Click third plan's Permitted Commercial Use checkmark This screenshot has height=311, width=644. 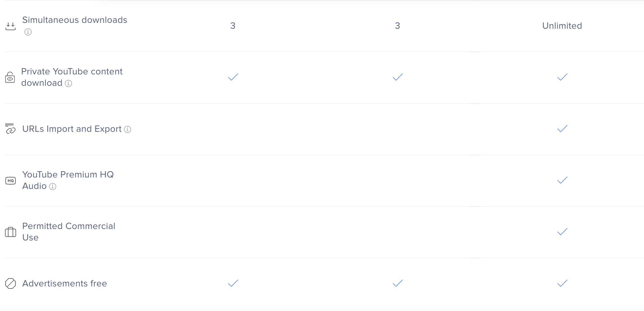[x=562, y=232]
